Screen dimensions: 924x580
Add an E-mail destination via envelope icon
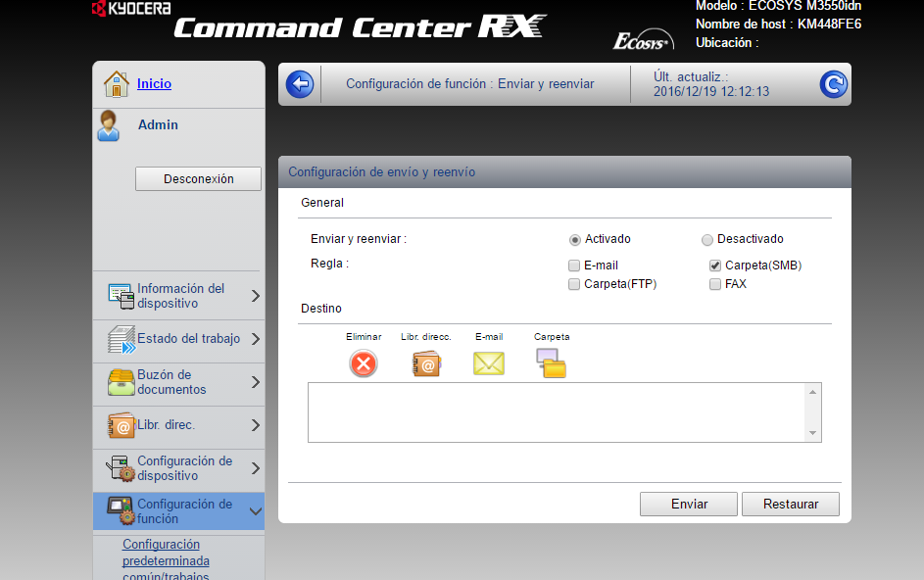pyautogui.click(x=489, y=363)
